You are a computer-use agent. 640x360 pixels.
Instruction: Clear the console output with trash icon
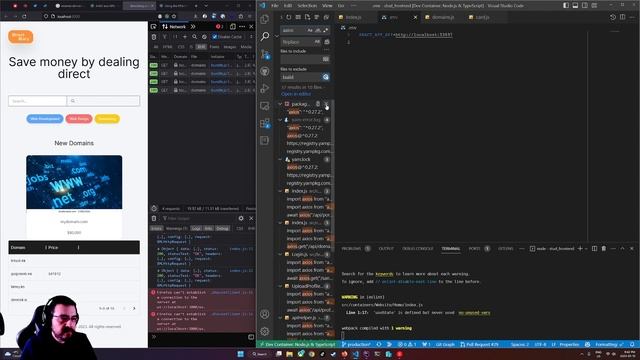[x=154, y=218]
